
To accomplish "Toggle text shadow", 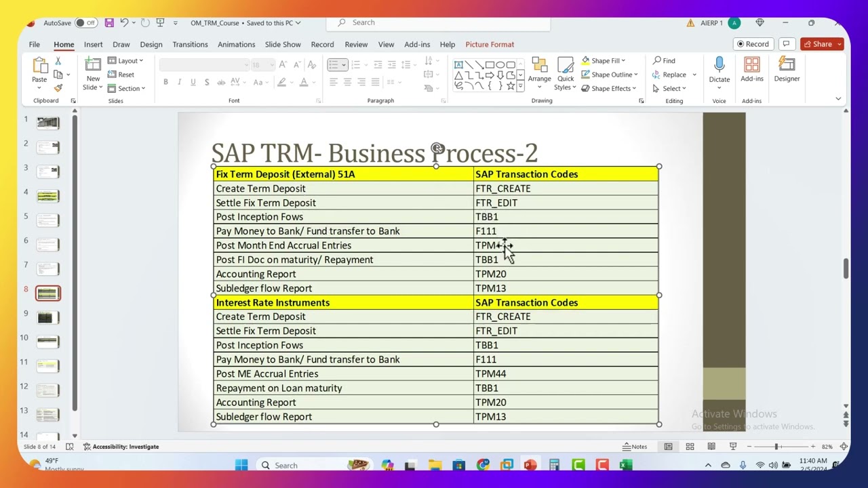I will coord(207,82).
